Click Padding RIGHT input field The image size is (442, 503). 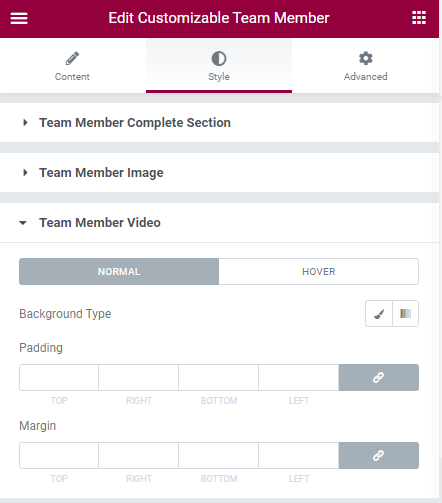tap(139, 377)
